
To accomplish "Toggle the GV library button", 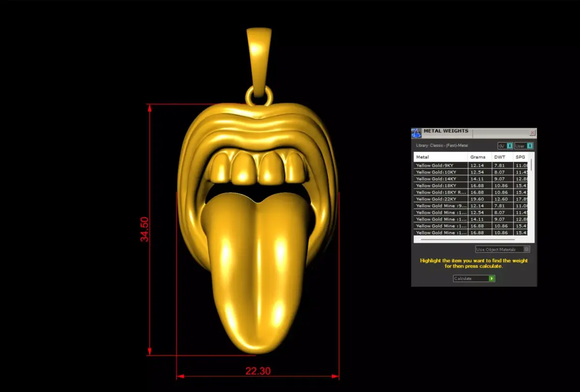I will click(x=505, y=146).
